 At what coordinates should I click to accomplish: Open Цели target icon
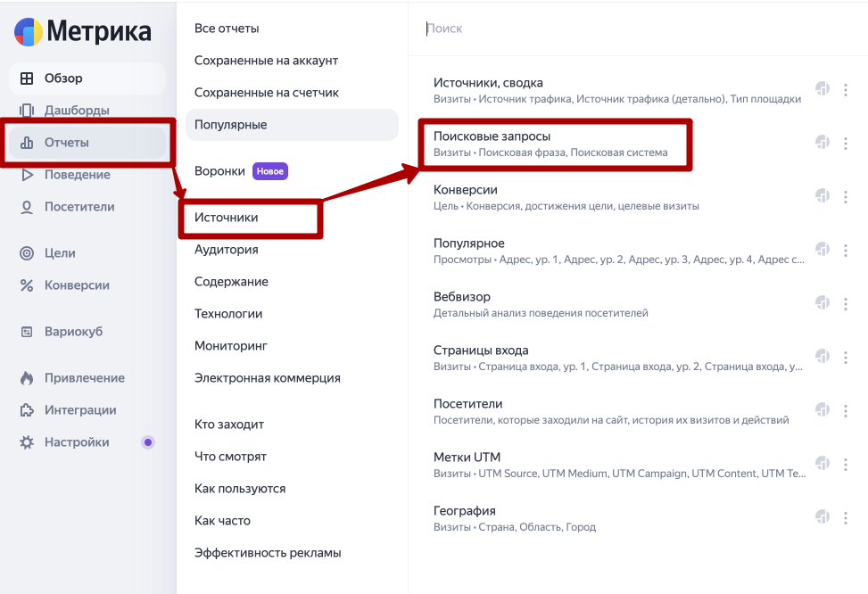[27, 253]
